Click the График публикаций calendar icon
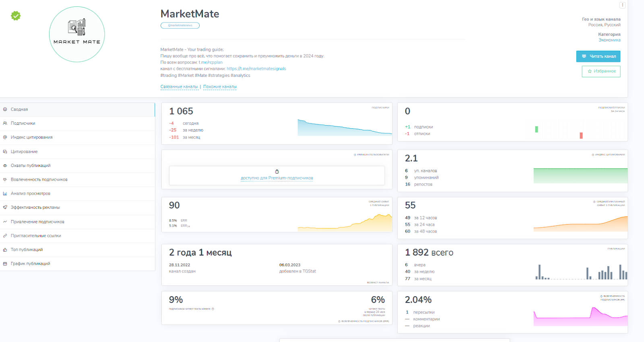This screenshot has width=644, height=342. pyautogui.click(x=5, y=264)
